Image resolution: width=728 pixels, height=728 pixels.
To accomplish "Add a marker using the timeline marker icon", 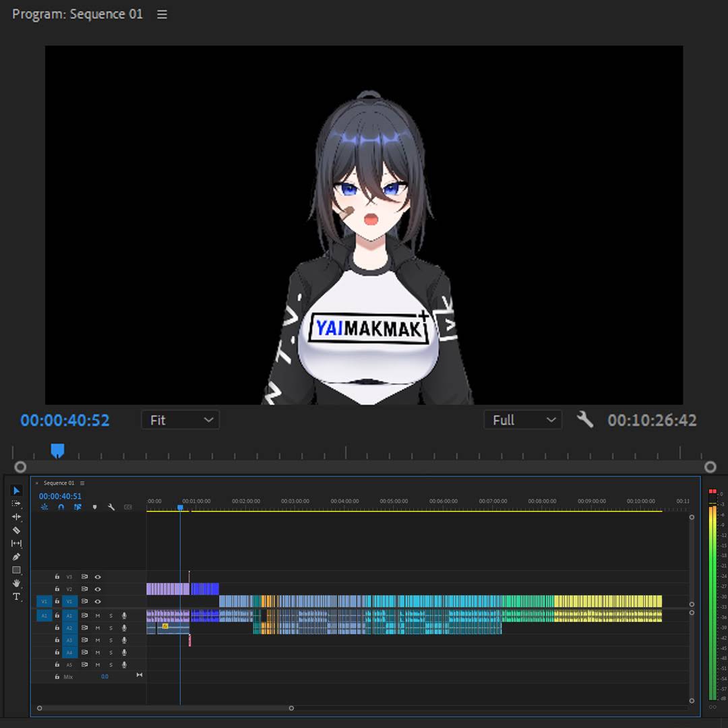I will [94, 507].
